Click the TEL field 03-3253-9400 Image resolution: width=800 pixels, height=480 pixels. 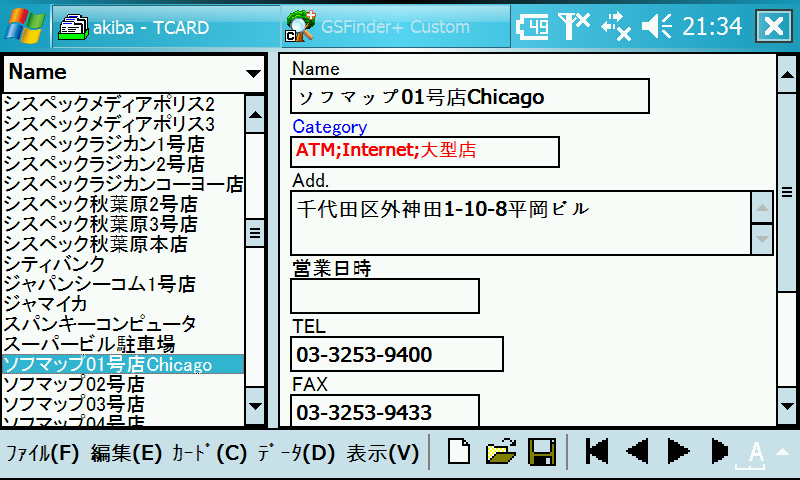pos(396,354)
